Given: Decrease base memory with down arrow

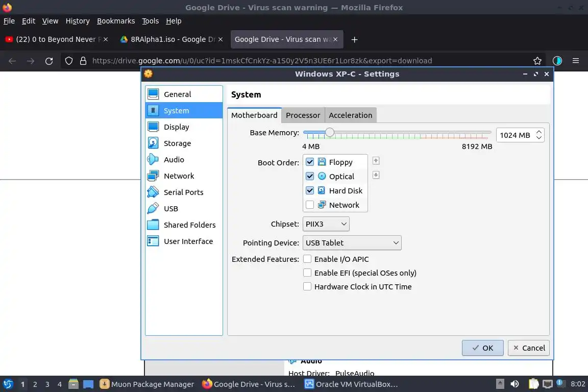Looking at the screenshot, I should pyautogui.click(x=539, y=138).
